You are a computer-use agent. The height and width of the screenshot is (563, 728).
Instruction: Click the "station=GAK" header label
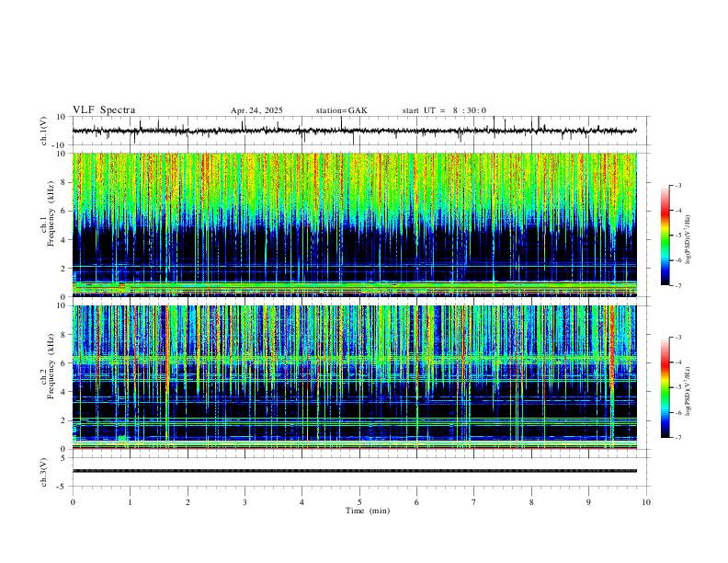coord(341,110)
